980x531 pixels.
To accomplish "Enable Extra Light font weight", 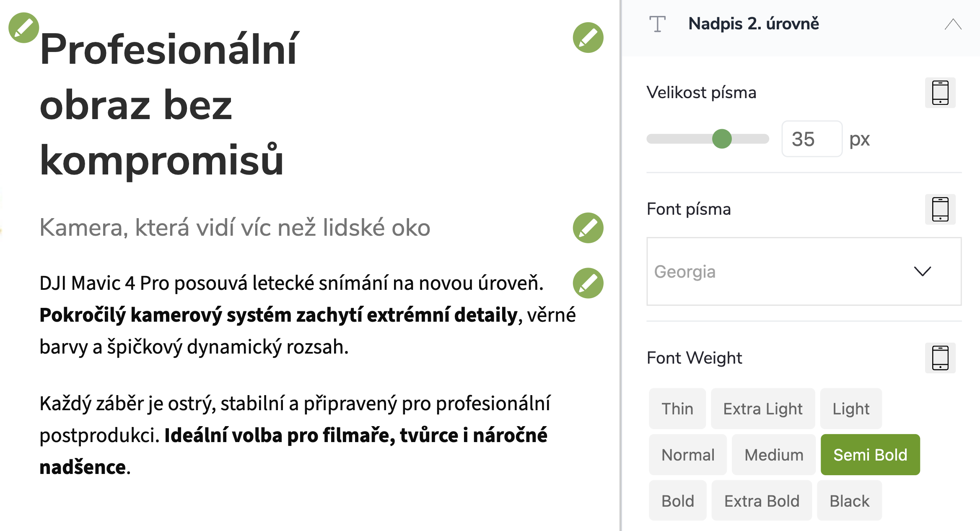I will coord(762,408).
